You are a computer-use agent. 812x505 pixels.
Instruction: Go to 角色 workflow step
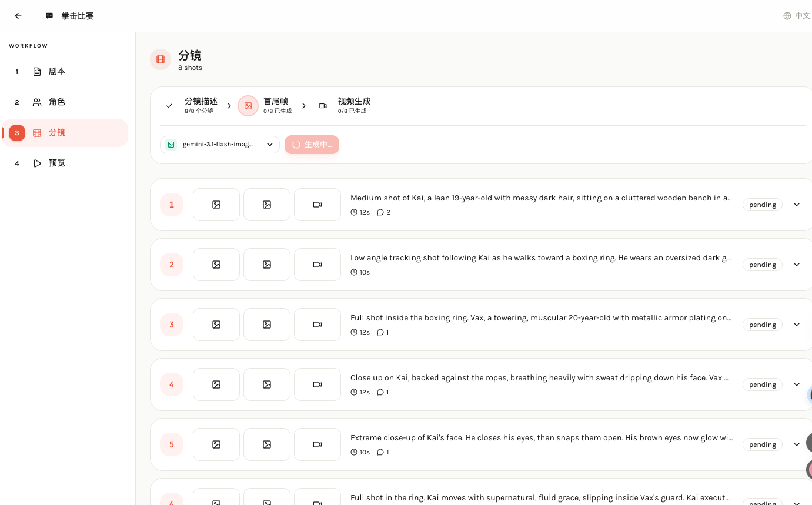pos(57,102)
